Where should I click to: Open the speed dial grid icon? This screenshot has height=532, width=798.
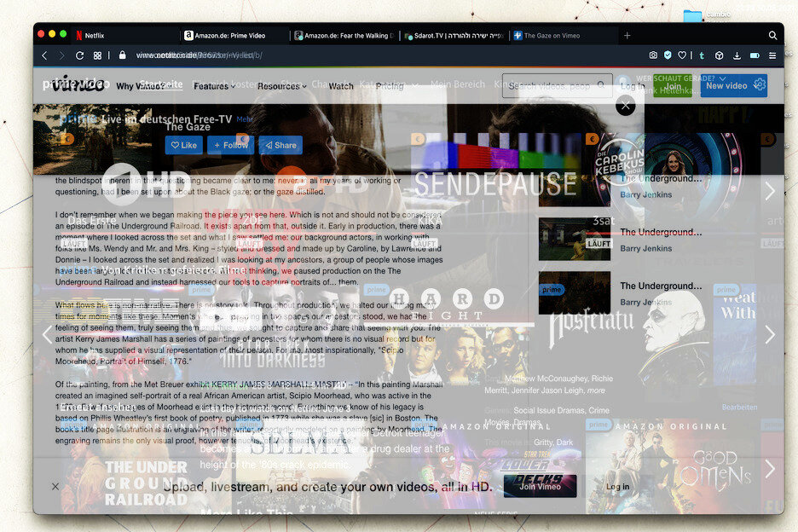97,55
